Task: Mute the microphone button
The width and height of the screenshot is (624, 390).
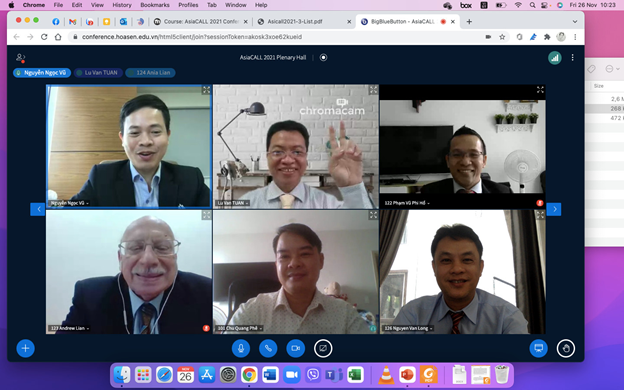Action: (241, 348)
